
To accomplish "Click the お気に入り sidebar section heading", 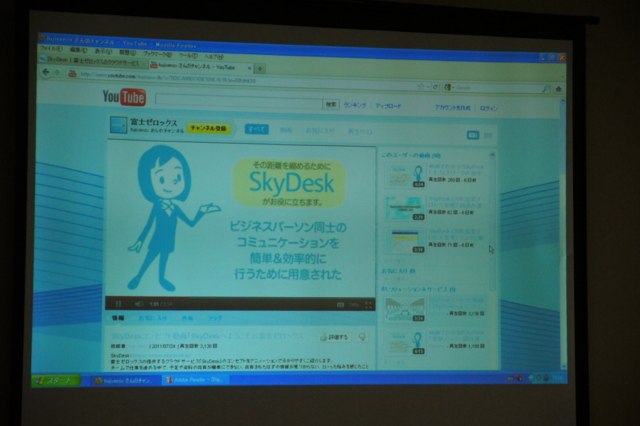I will pyautogui.click(x=398, y=271).
